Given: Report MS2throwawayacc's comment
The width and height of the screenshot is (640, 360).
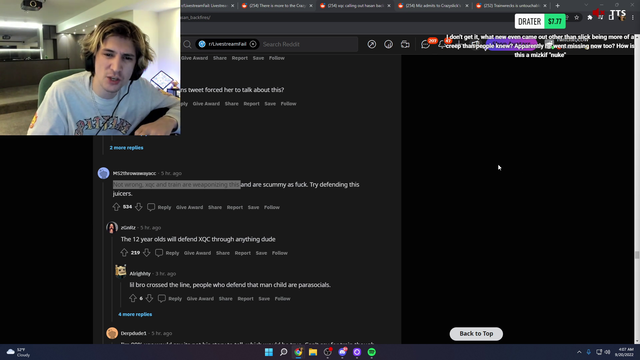Looking at the screenshot, I should point(235,207).
